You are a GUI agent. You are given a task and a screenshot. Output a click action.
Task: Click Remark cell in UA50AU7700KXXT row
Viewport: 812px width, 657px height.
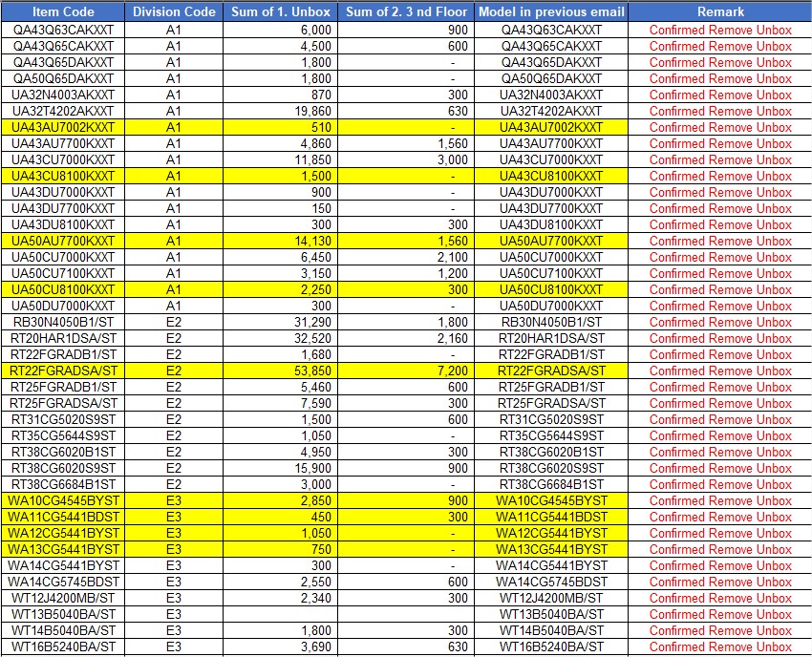[720, 241]
